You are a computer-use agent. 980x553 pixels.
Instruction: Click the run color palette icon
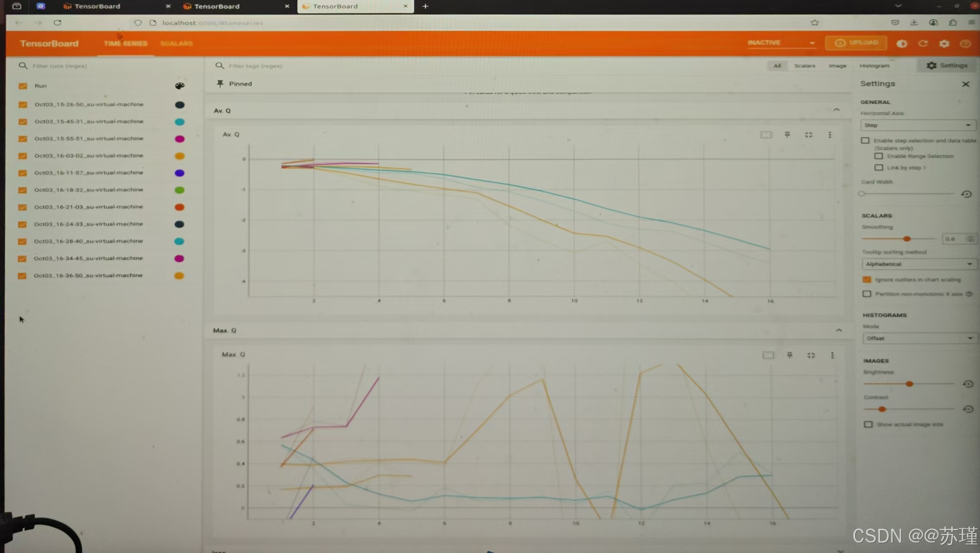point(179,86)
